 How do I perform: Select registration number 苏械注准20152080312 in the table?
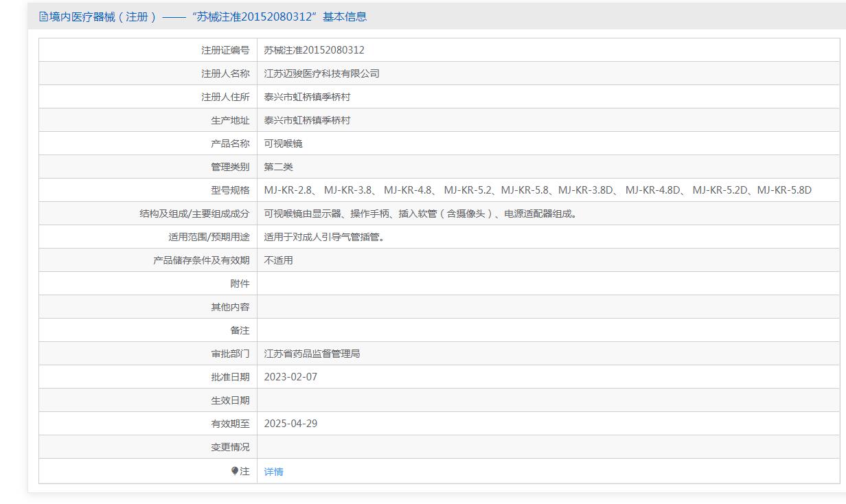314,50
